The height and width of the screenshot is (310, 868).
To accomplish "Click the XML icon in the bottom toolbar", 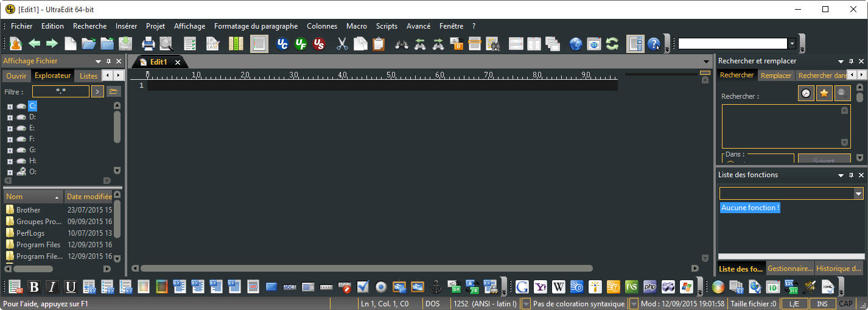I will click(828, 287).
